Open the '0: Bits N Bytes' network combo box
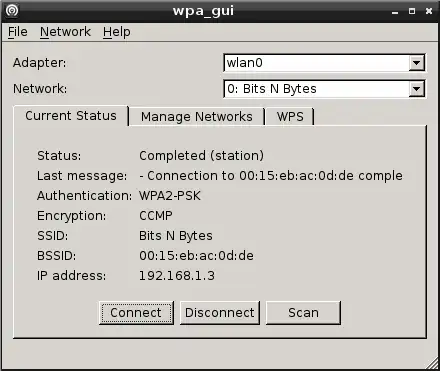The width and height of the screenshot is (440, 371). coord(324,89)
